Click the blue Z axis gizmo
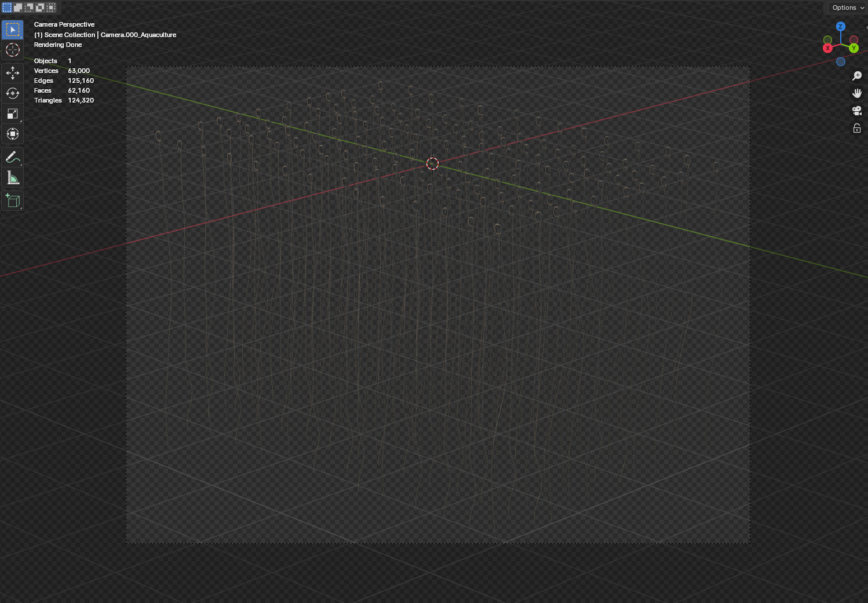Screen dimensions: 868x603 tap(841, 27)
